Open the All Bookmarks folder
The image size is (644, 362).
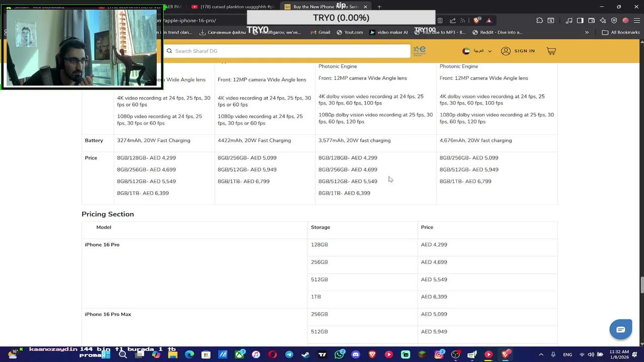point(621,32)
